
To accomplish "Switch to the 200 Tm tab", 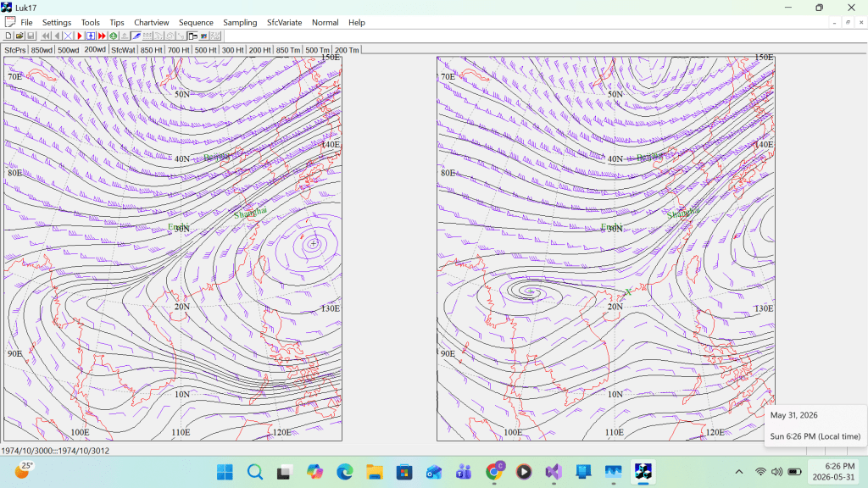I will click(347, 50).
